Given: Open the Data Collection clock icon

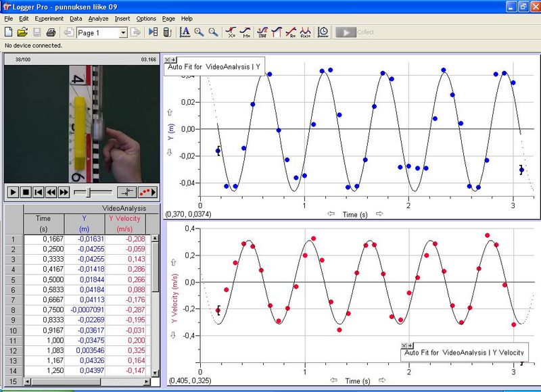Looking at the screenshot, I should pyautogui.click(x=323, y=32).
